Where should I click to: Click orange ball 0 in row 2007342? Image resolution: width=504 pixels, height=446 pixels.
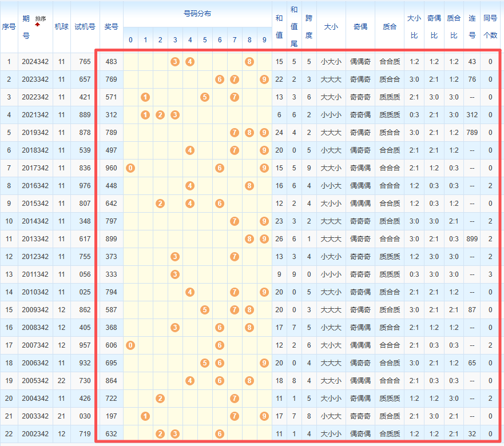click(130, 345)
